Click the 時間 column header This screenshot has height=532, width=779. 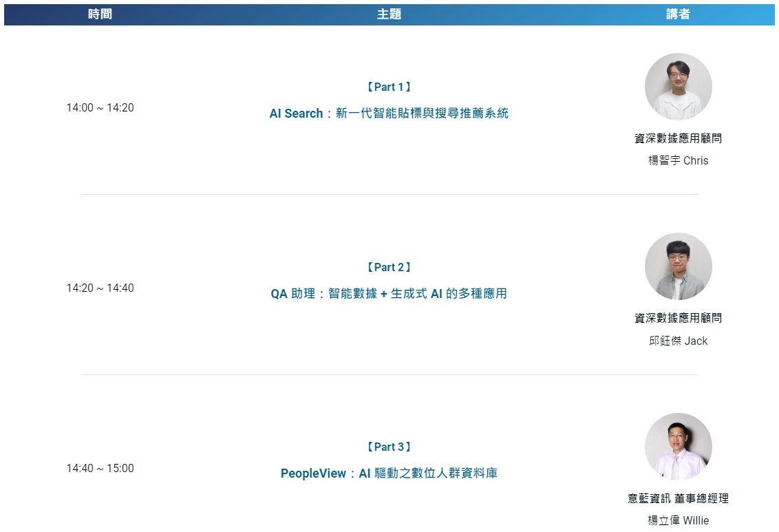(x=100, y=14)
